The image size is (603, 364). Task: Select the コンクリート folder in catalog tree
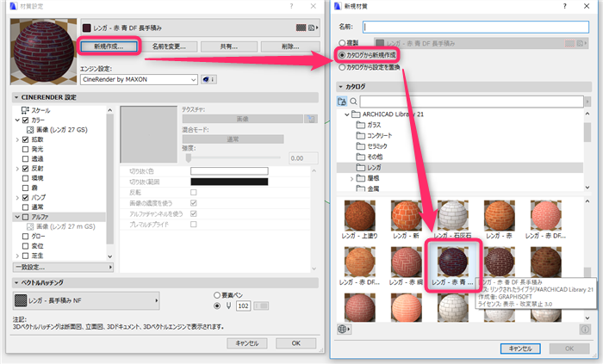374,136
